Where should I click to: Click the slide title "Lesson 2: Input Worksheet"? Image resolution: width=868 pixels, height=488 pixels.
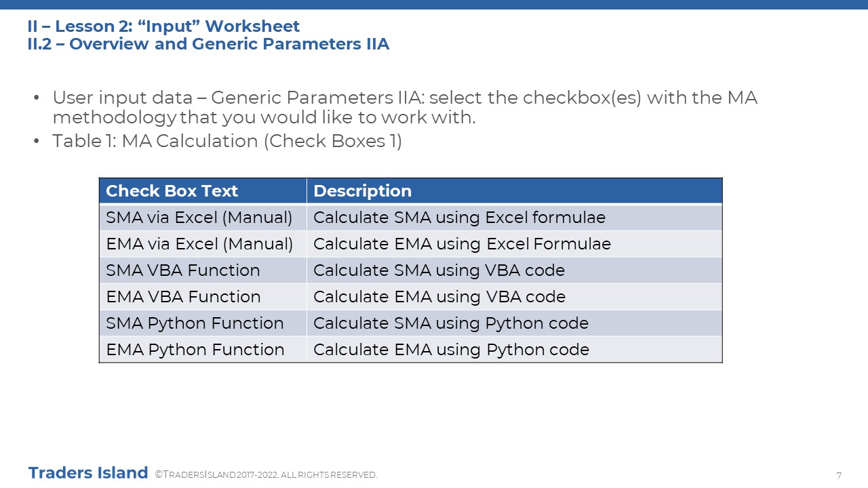[163, 26]
